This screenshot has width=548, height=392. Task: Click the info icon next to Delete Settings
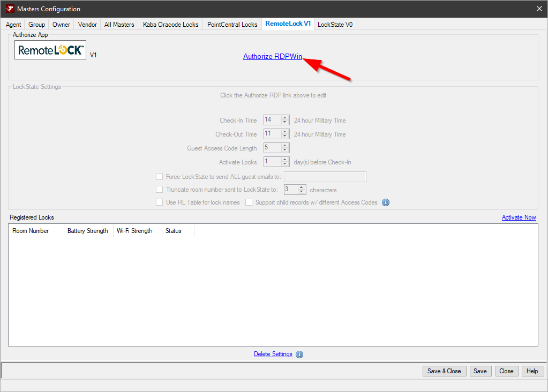(x=299, y=354)
